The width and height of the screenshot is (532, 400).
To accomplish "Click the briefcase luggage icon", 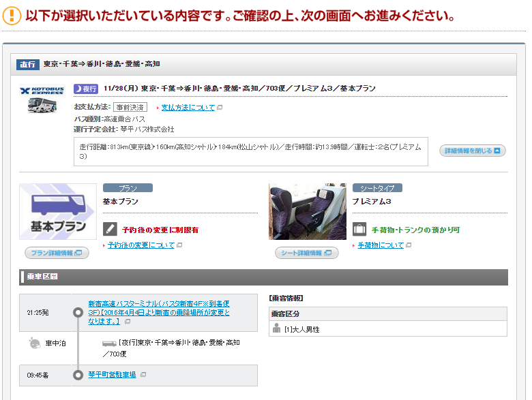I will [x=359, y=229].
